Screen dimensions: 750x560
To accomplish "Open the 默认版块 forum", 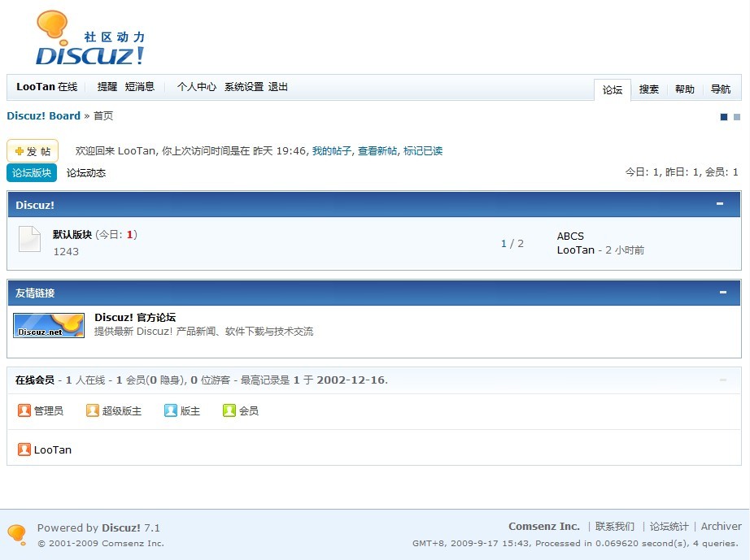I will [x=72, y=235].
